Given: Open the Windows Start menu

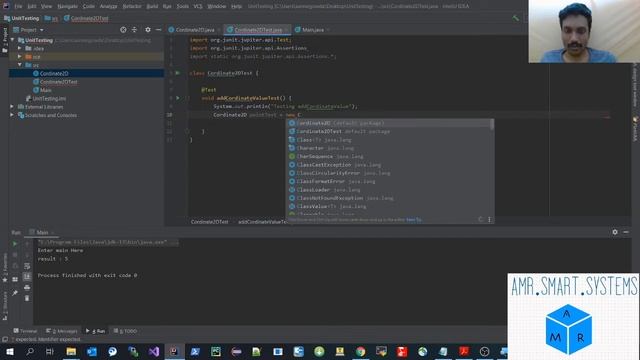Looking at the screenshot, I should tap(9, 351).
